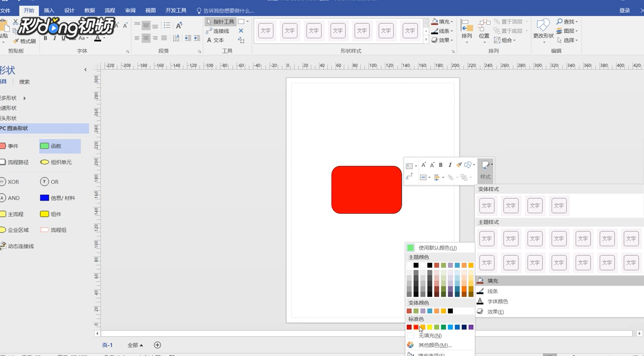The width and height of the screenshot is (644, 356).
Task: Click Bold in the floating mini toolbar
Action: (x=441, y=165)
